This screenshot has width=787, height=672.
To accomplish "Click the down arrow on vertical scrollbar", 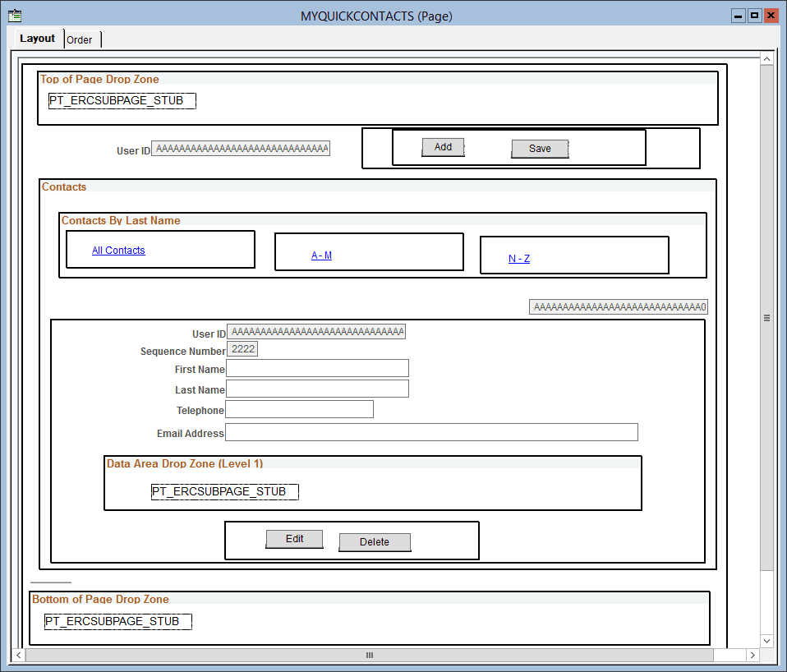I will point(766,640).
